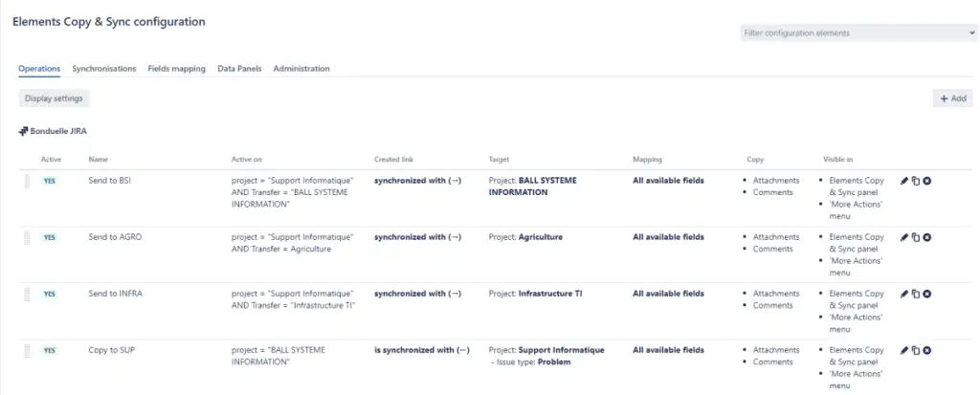This screenshot has height=395, width=980.
Task: Click the Bonduelle JIRA connection icon
Action: 24,131
